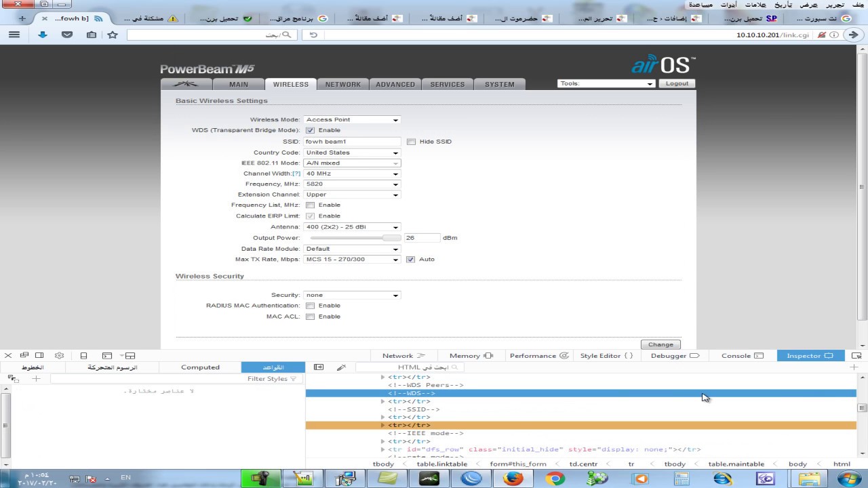Toggle the inspector sidebar pane icon
The width and height of the screenshot is (868, 488).
point(319,367)
